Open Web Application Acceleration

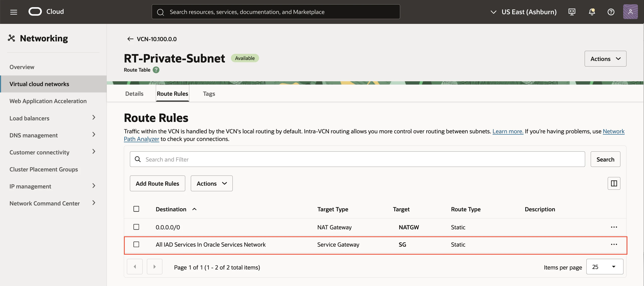[x=48, y=101]
